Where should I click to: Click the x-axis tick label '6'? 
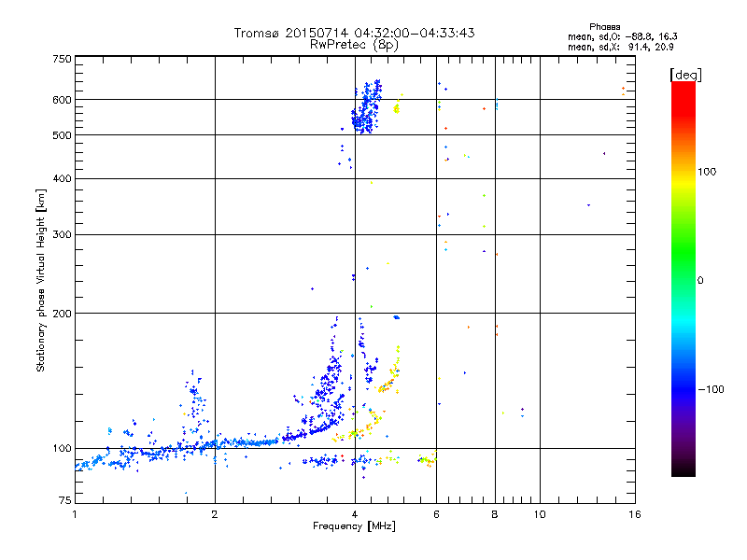pyautogui.click(x=436, y=514)
